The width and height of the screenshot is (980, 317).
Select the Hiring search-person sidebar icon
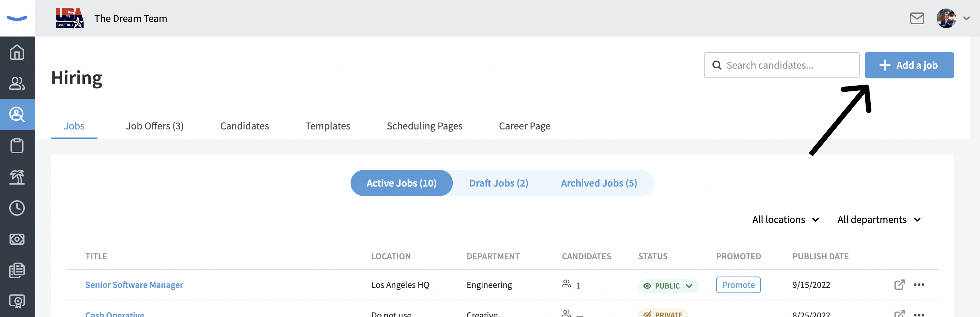click(17, 114)
